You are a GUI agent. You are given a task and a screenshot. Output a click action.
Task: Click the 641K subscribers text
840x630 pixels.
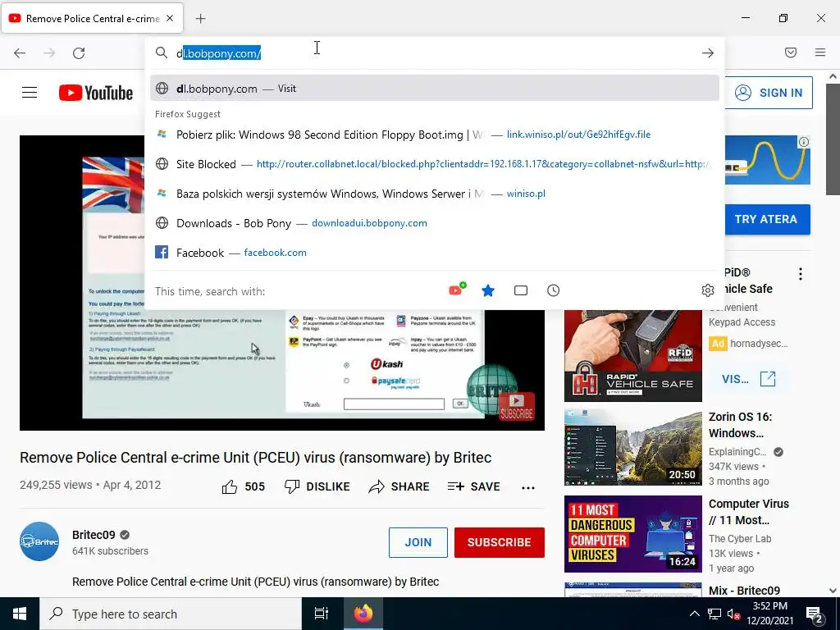(111, 550)
